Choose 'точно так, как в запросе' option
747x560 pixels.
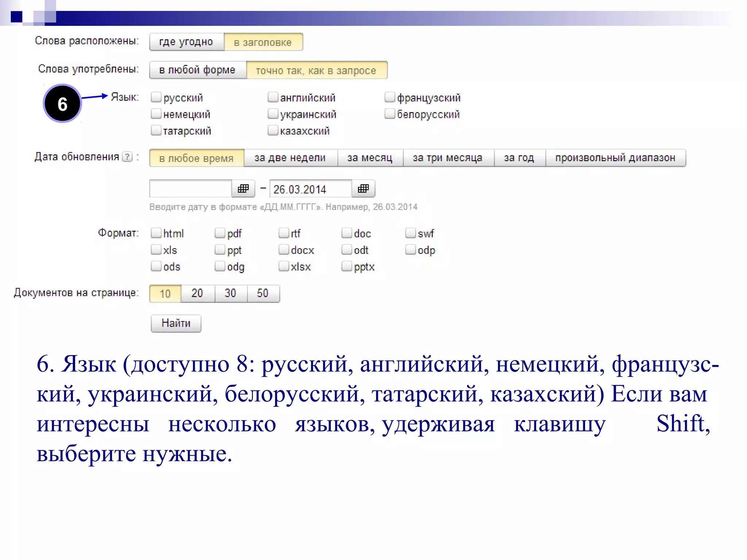pos(317,70)
